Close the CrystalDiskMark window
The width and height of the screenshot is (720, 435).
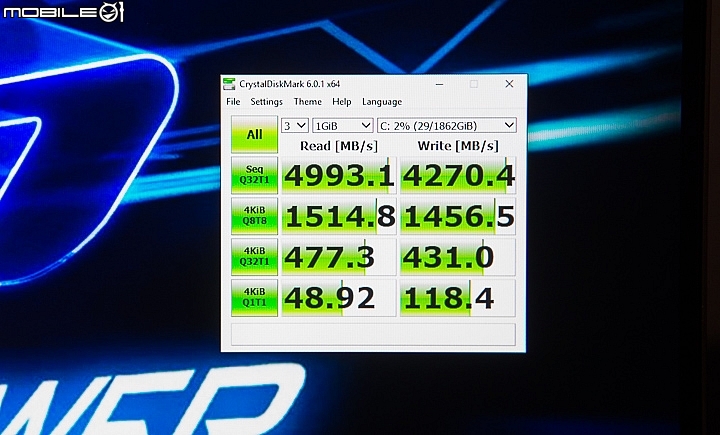509,84
